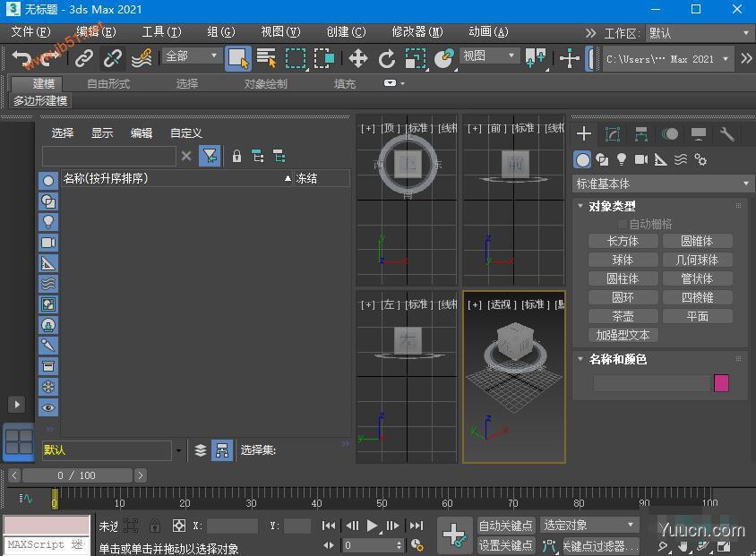Select the Shapes creation category icon
The width and height of the screenshot is (756, 556).
[x=601, y=158]
